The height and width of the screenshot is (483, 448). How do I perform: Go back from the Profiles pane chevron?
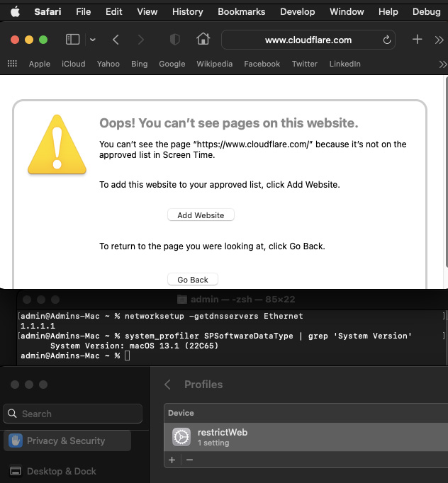[167, 385]
